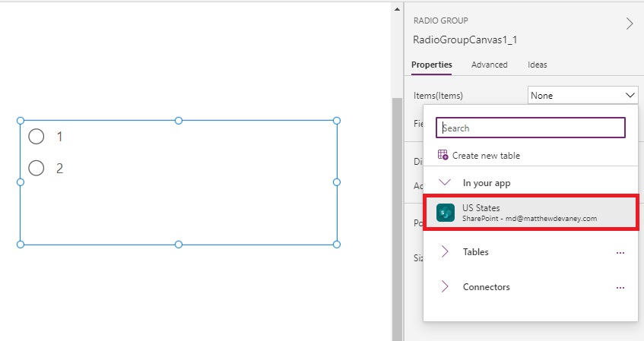Click the canvas vertical scrollbar thumb

click(397, 219)
